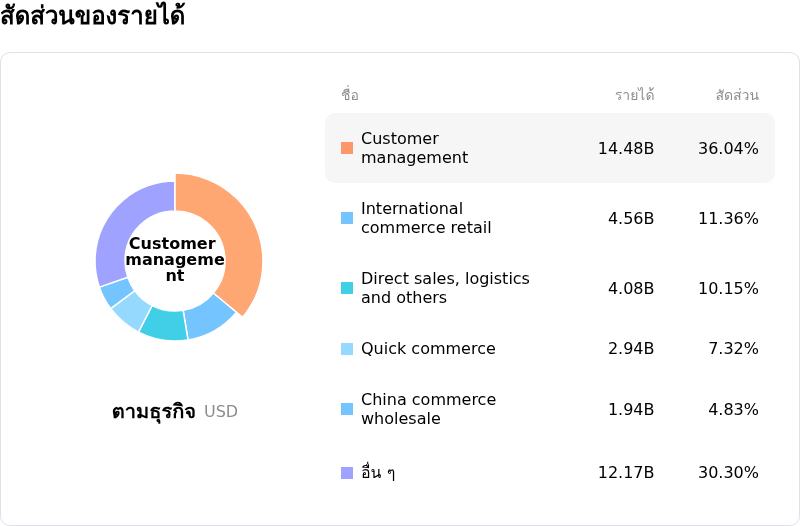
Task: Click the donut center Customer management label
Action: (x=175, y=259)
